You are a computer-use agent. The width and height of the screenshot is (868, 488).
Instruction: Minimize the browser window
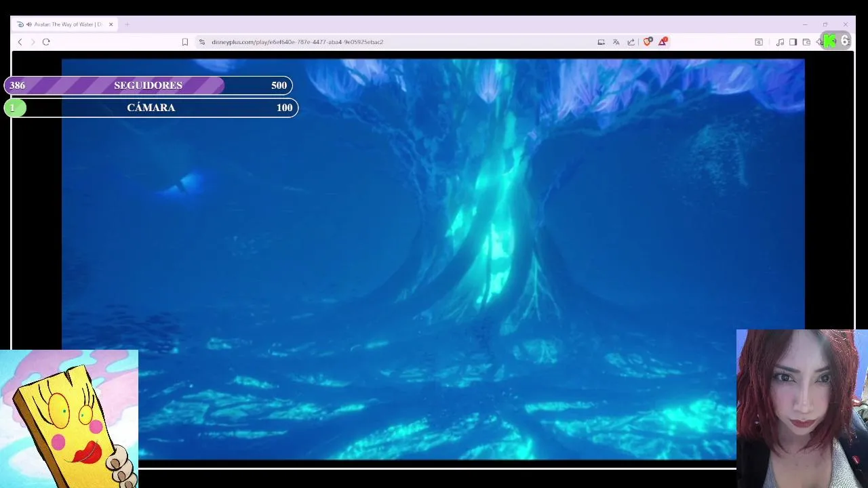click(x=805, y=24)
